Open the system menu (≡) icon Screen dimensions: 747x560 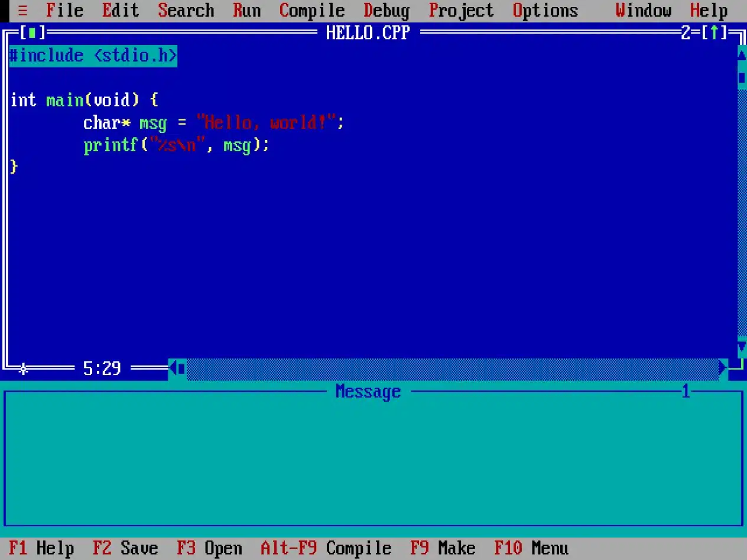tap(23, 11)
